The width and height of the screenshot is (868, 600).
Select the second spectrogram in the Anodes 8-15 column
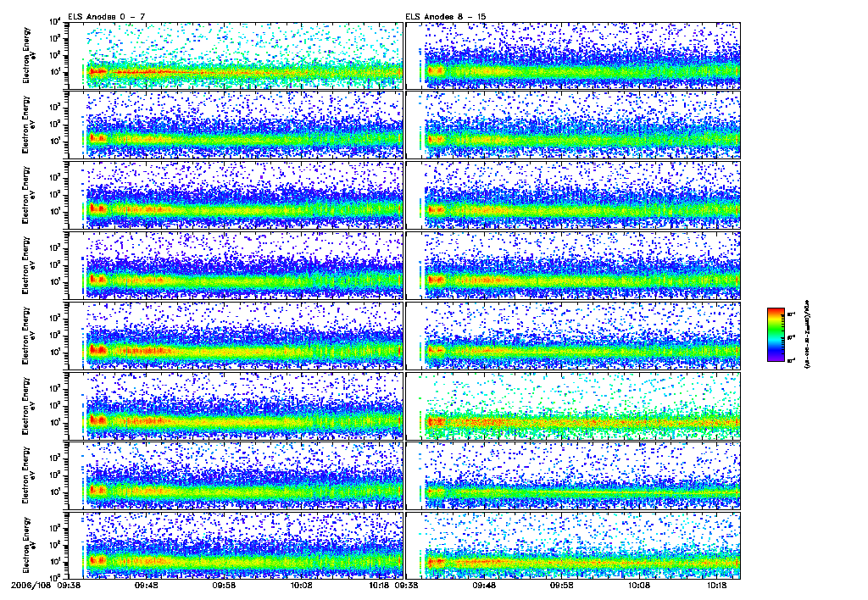point(573,125)
